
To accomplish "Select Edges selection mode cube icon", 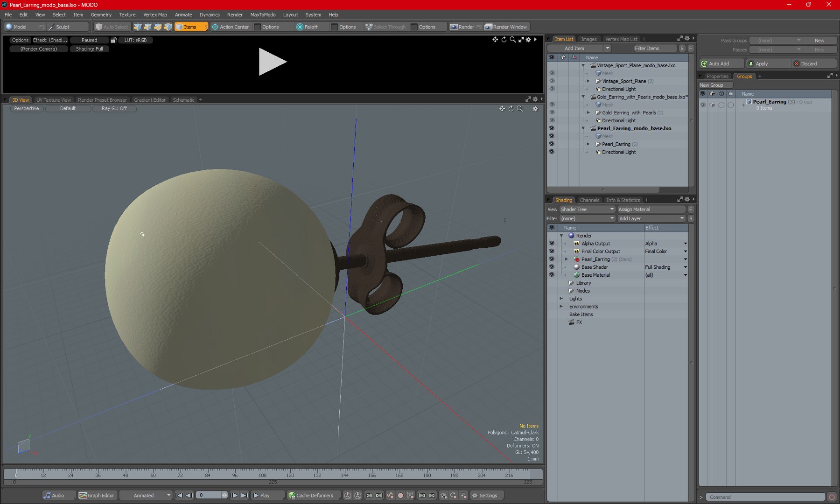I will [x=148, y=27].
